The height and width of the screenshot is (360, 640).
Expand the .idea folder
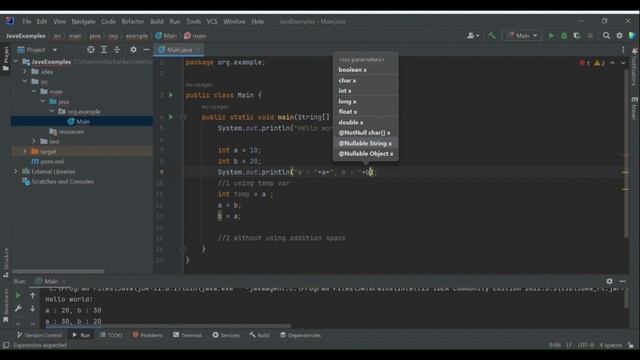(25, 71)
